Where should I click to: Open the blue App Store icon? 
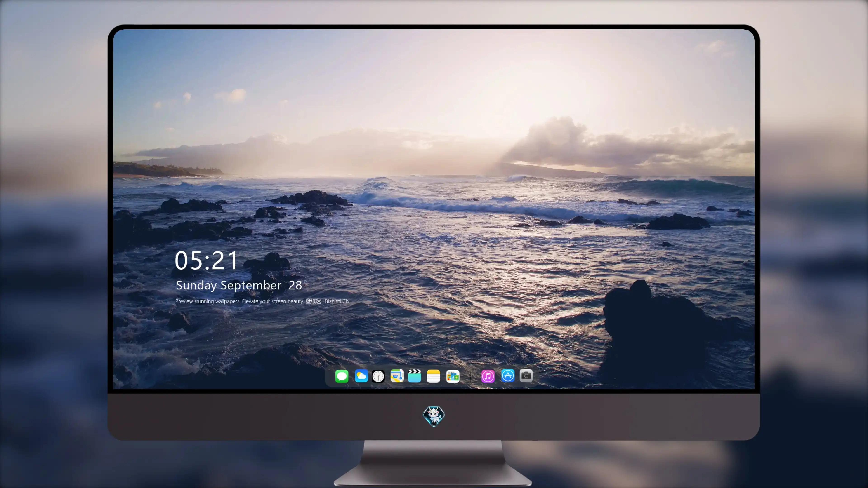click(507, 376)
